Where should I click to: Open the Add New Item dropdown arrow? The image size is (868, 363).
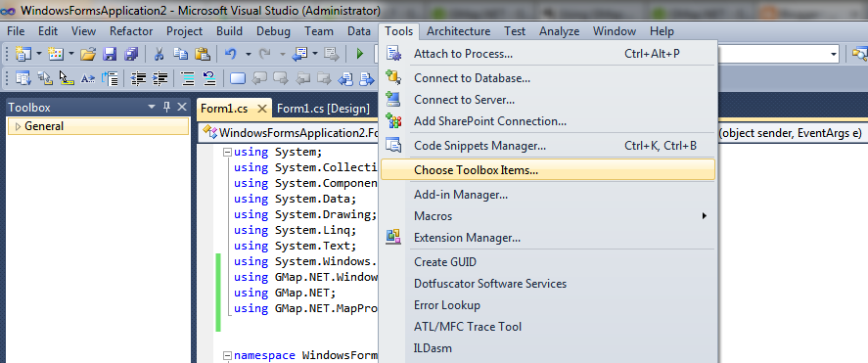pos(71,54)
